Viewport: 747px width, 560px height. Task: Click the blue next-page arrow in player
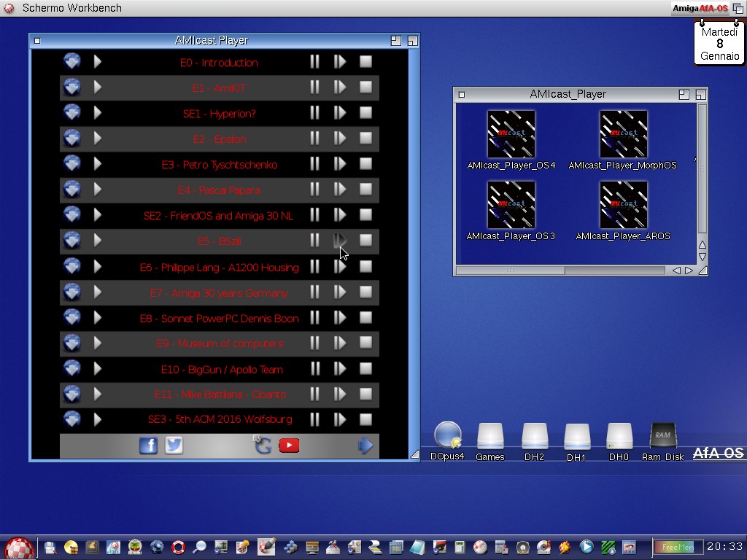tap(365, 446)
